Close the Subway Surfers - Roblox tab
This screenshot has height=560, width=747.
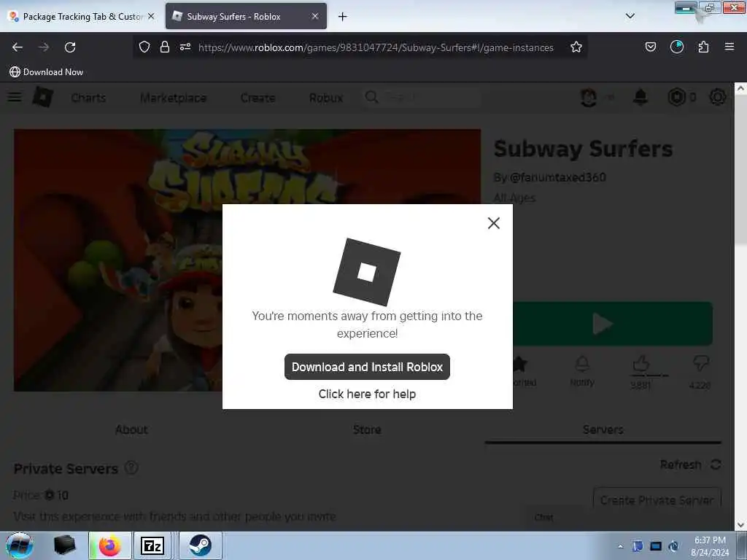click(315, 16)
